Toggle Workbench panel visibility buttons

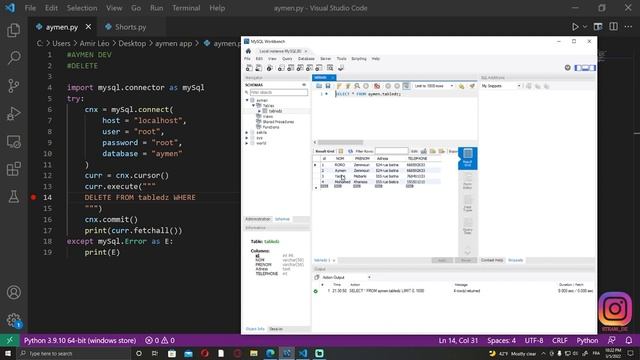(x=585, y=68)
